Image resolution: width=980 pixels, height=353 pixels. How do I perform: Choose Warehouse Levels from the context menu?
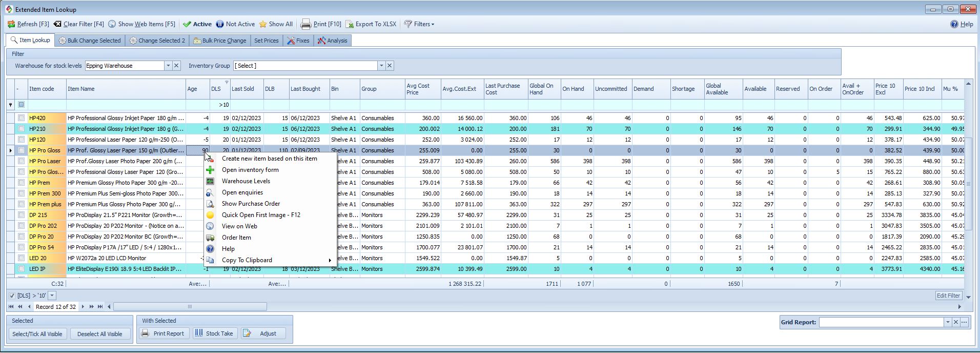pos(246,181)
